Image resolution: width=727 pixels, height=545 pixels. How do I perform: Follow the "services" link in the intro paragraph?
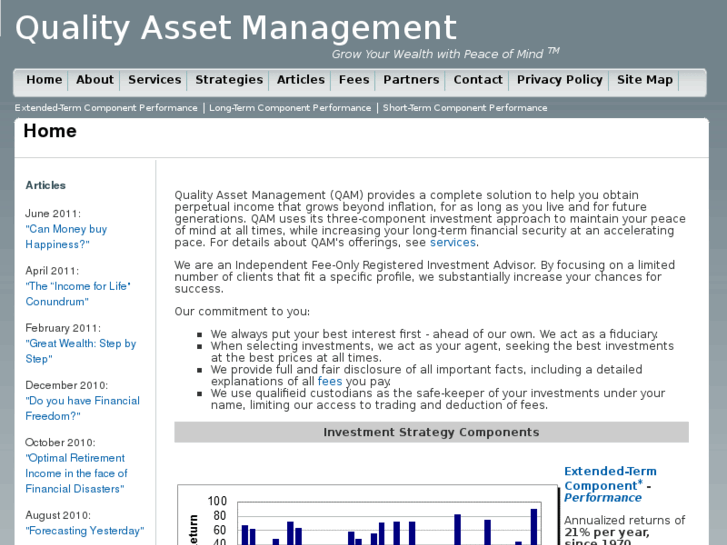coord(453,243)
